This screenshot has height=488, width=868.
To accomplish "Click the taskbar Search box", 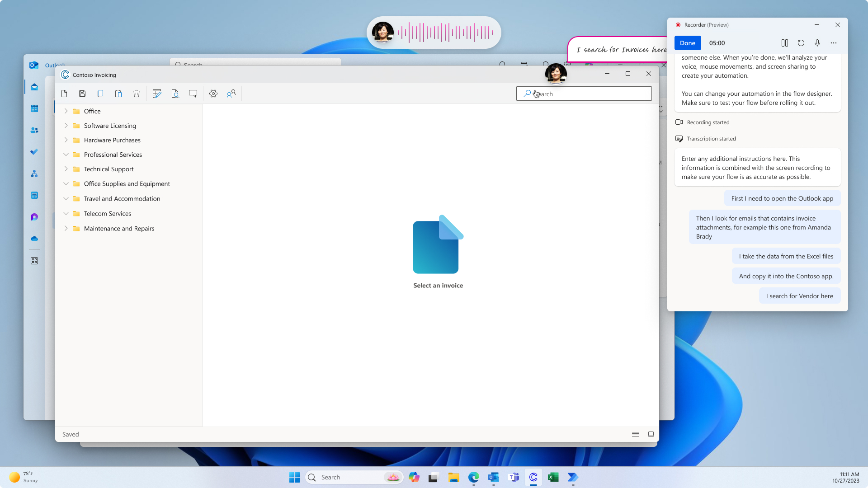I will click(354, 477).
